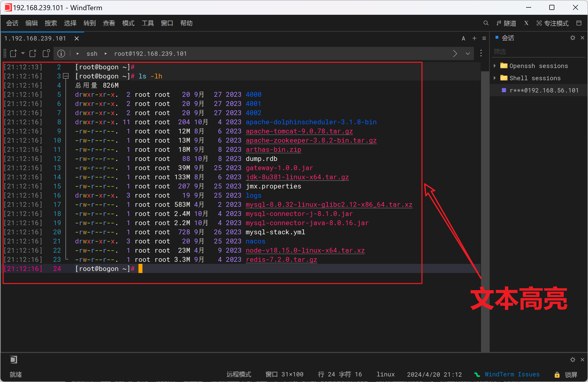Open 会话 panel settings gear
This screenshot has width=588, height=382.
573,38
